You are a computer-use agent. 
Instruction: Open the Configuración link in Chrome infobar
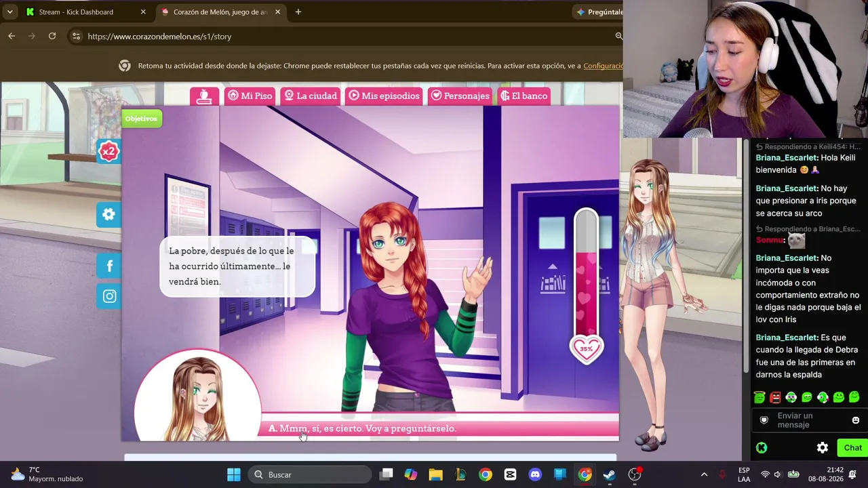pyautogui.click(x=603, y=66)
